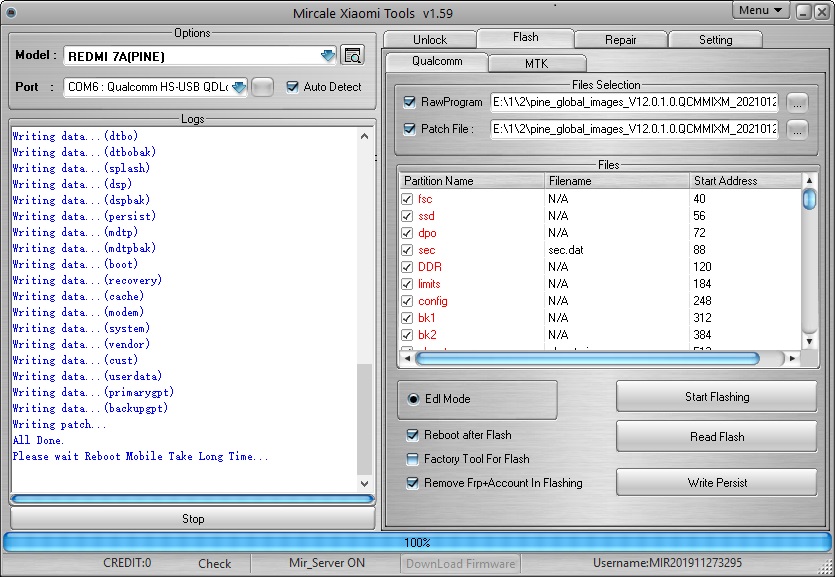This screenshot has width=835, height=577.
Task: Uncheck the limits partition
Action: click(407, 284)
